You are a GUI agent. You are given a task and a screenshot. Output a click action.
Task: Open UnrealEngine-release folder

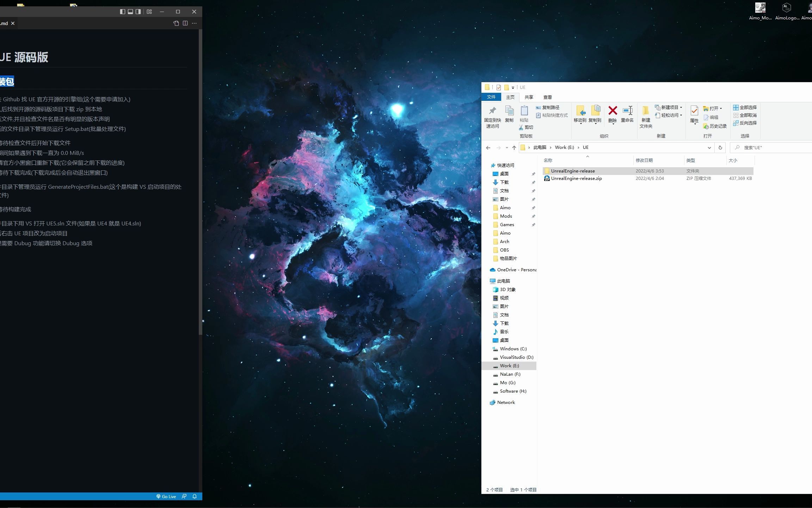tap(572, 170)
